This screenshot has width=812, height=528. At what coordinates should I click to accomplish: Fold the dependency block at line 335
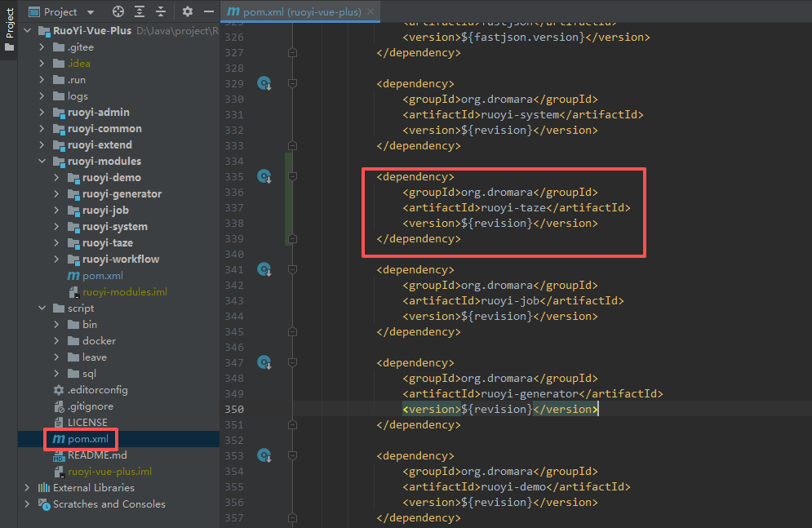pyautogui.click(x=293, y=176)
